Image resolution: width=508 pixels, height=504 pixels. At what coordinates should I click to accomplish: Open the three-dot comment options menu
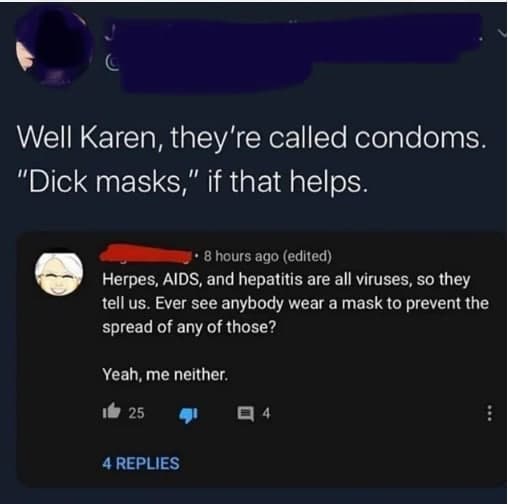pyautogui.click(x=489, y=413)
